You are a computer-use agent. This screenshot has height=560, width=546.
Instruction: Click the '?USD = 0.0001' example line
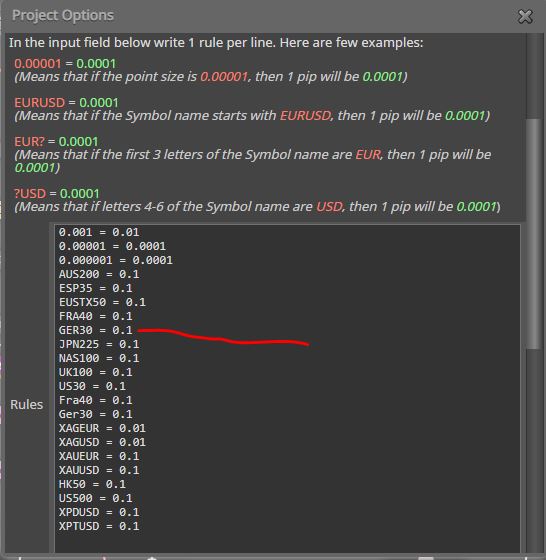pyautogui.click(x=56, y=194)
